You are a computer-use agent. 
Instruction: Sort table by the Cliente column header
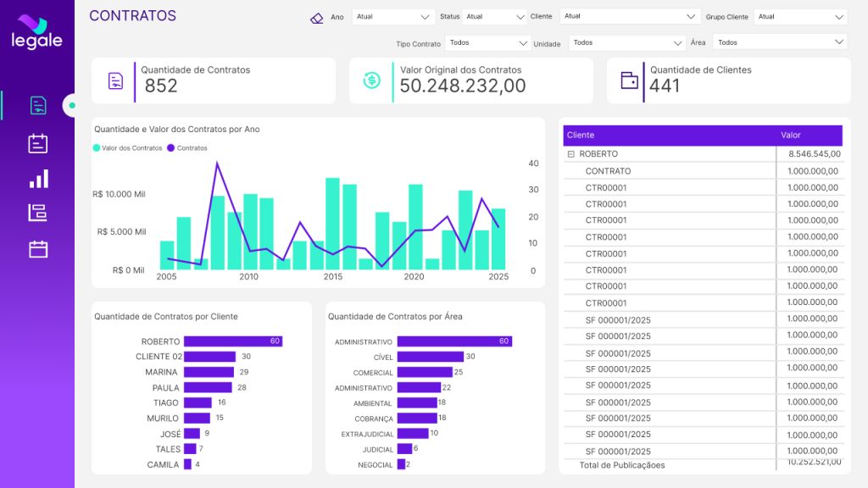coord(581,136)
